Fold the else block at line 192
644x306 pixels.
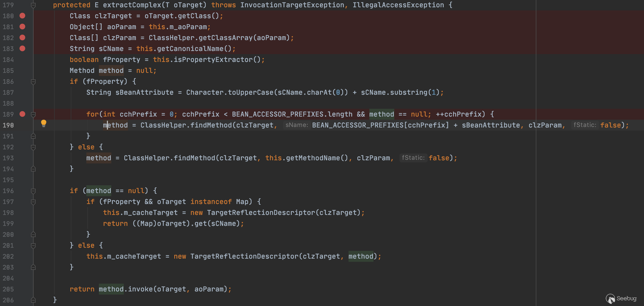(x=33, y=147)
